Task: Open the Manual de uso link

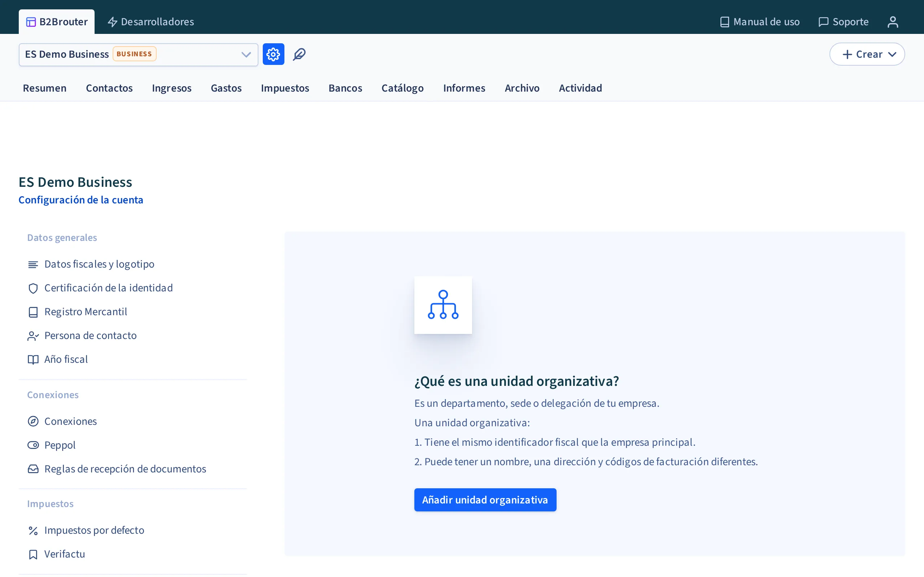Action: click(759, 22)
